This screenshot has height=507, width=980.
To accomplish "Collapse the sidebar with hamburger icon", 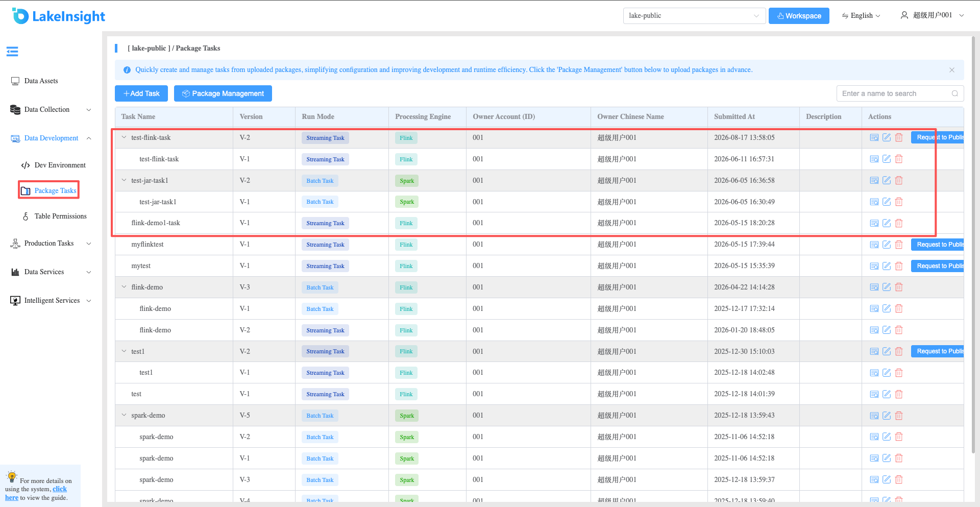I will (x=12, y=52).
